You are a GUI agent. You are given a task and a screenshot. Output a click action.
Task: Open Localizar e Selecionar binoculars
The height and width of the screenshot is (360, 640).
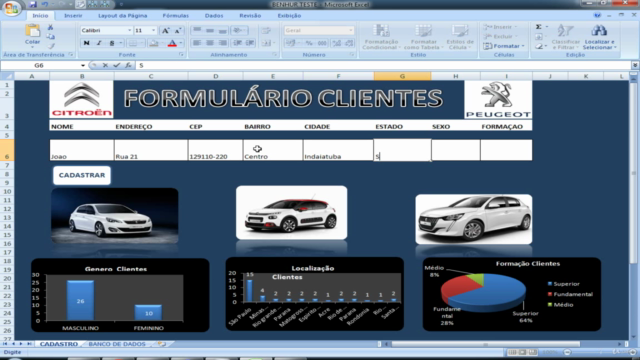[599, 38]
